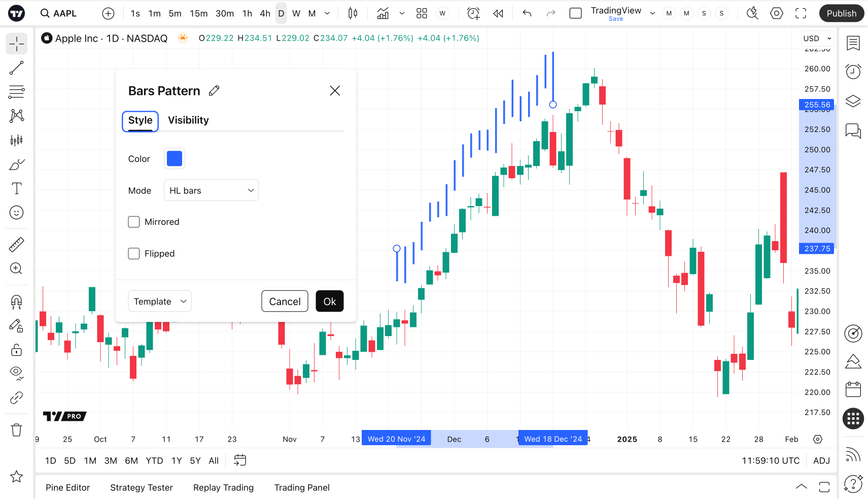Open the Fibonacci retracement tools

[17, 92]
